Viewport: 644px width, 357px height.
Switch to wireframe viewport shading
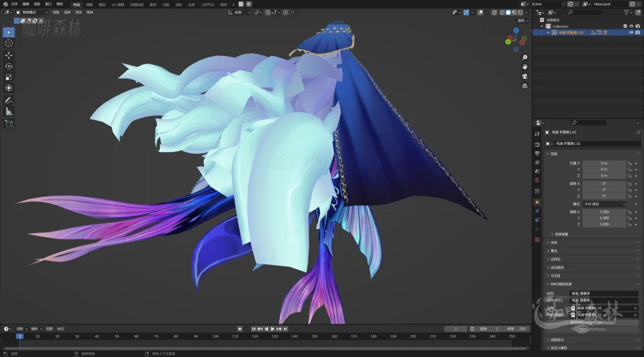click(502, 13)
